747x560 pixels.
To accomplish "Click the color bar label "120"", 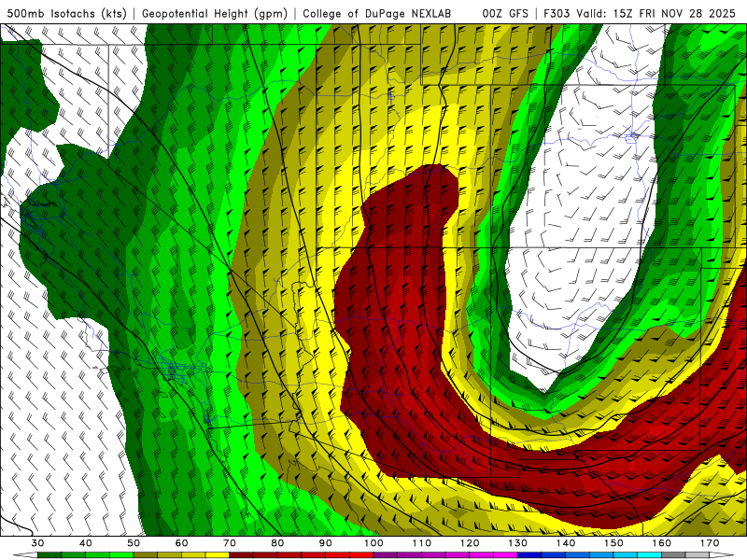I will tap(470, 543).
